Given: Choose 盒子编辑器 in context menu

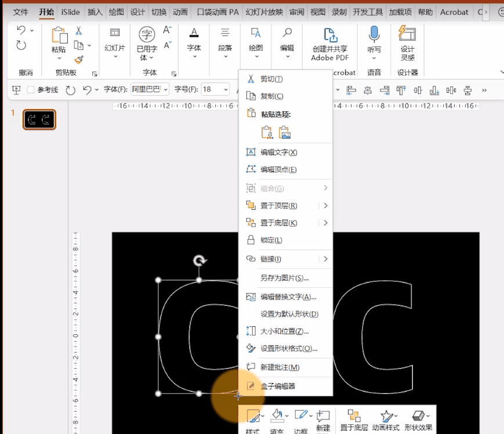Looking at the screenshot, I should (x=285, y=386).
